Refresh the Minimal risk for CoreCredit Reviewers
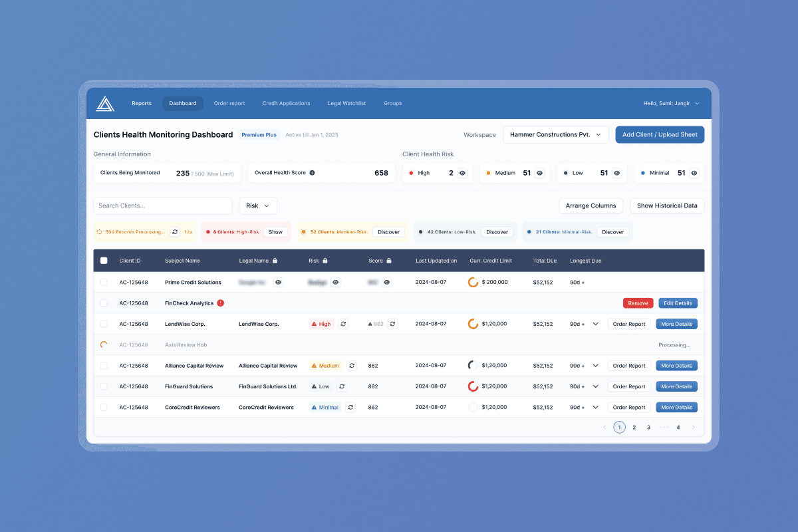798x532 pixels. click(x=350, y=408)
